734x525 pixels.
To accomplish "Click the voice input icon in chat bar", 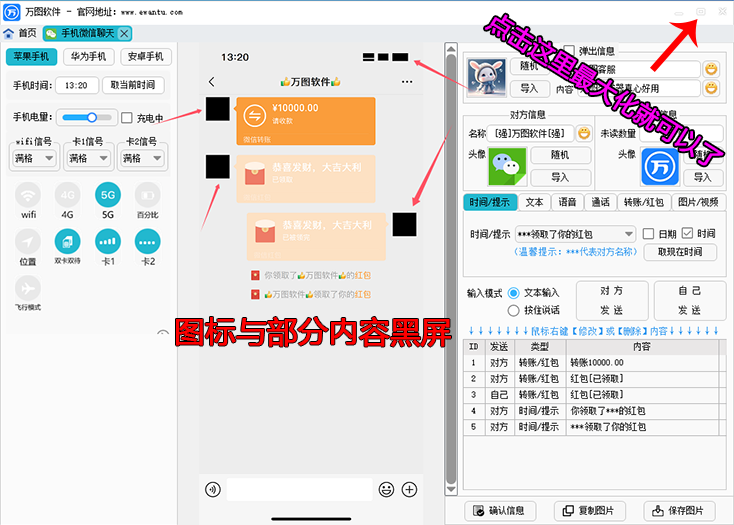I will click(x=212, y=489).
